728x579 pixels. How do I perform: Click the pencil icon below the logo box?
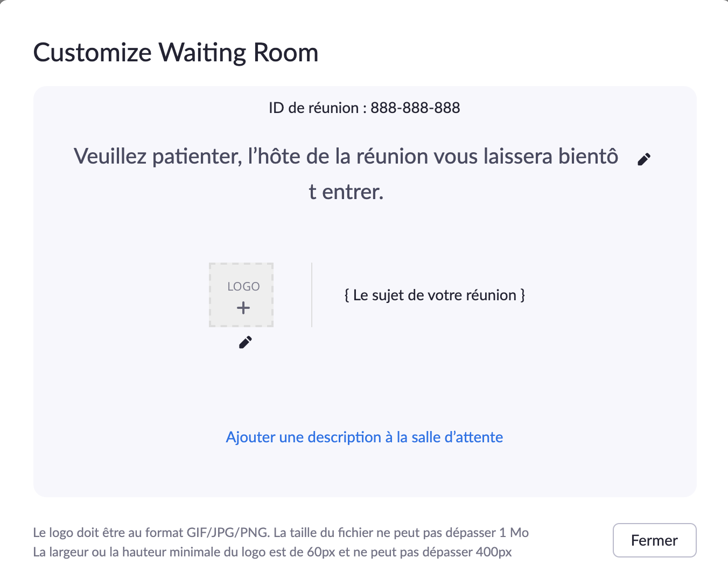[245, 342]
